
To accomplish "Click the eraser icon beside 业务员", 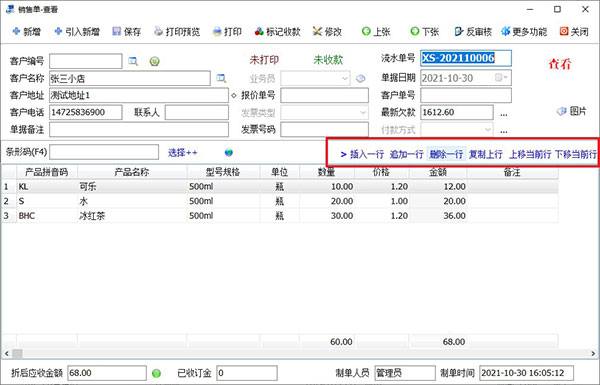I will [360, 78].
